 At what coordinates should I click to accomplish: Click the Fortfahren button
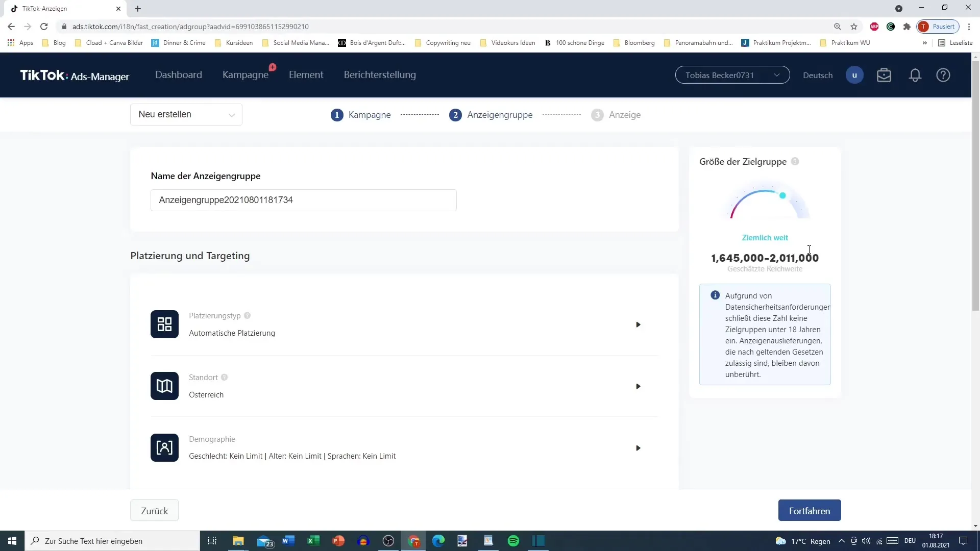click(810, 511)
